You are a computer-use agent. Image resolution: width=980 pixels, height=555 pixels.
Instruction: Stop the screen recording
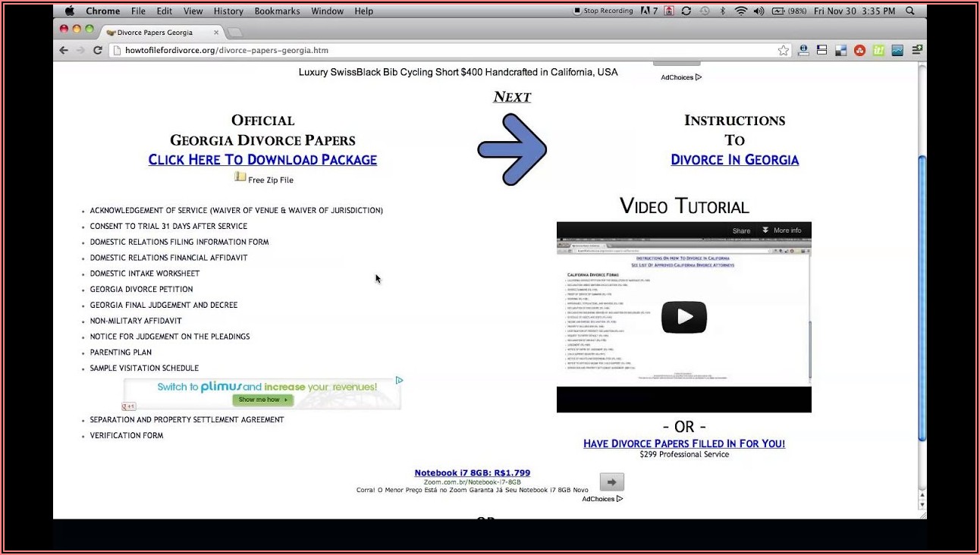coord(603,11)
